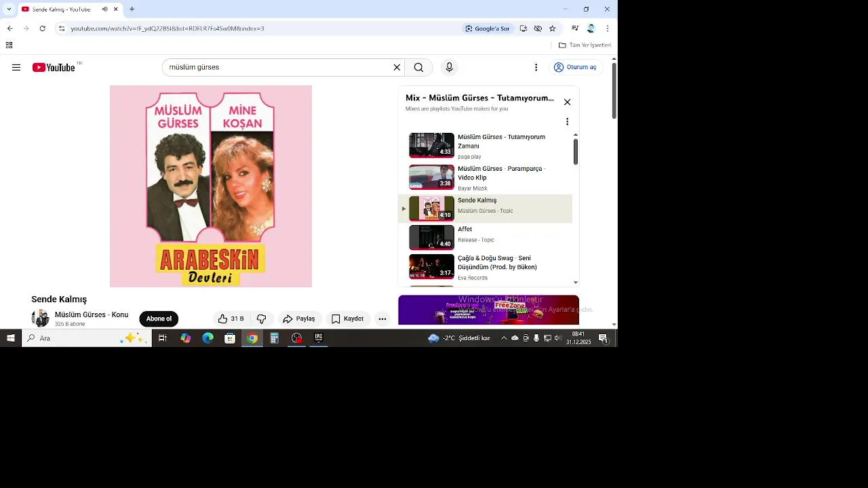Open the Chrome profile avatar

click(591, 28)
